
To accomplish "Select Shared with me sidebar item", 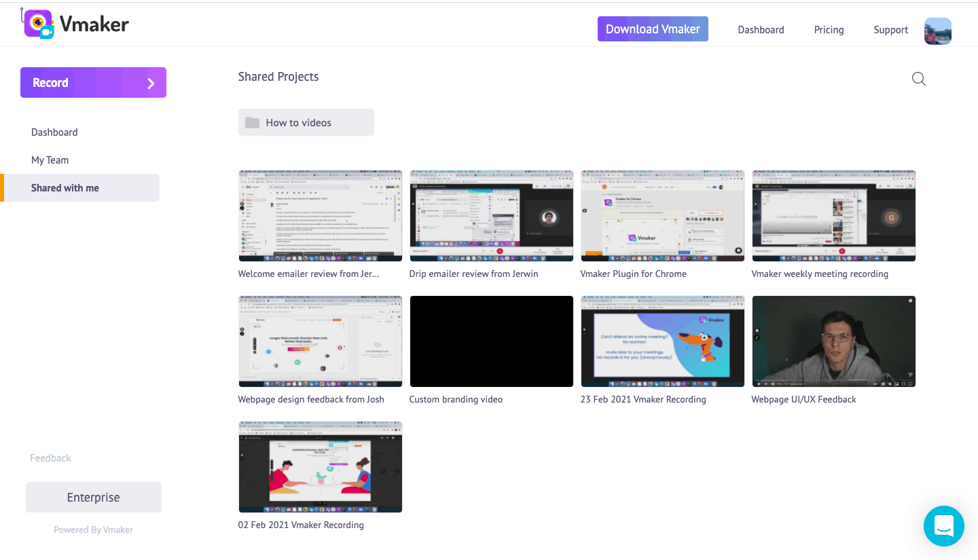I will 65,188.
